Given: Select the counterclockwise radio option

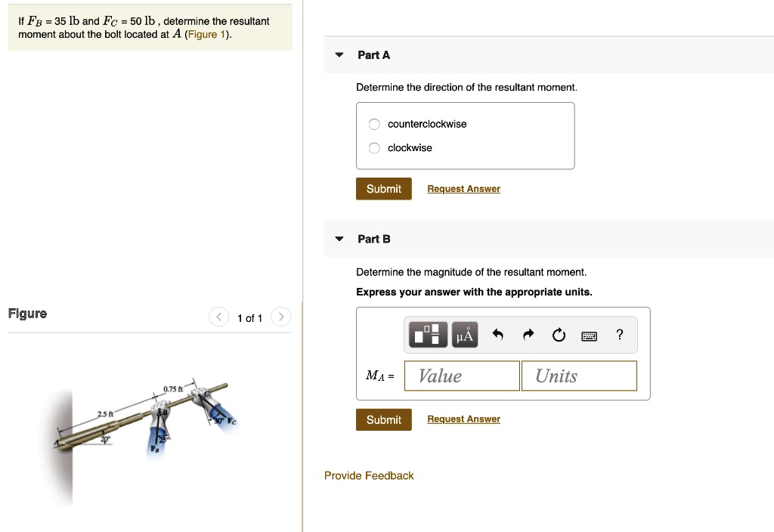Looking at the screenshot, I should pyautogui.click(x=375, y=125).
